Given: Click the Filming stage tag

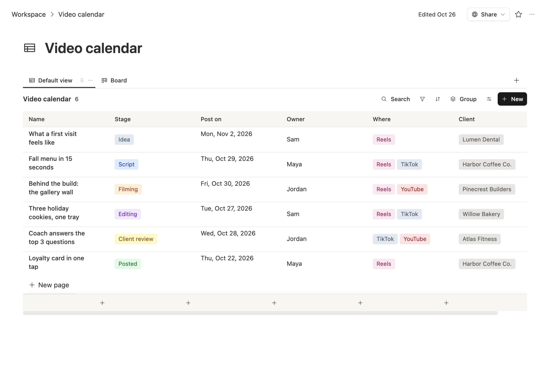Looking at the screenshot, I should point(128,189).
